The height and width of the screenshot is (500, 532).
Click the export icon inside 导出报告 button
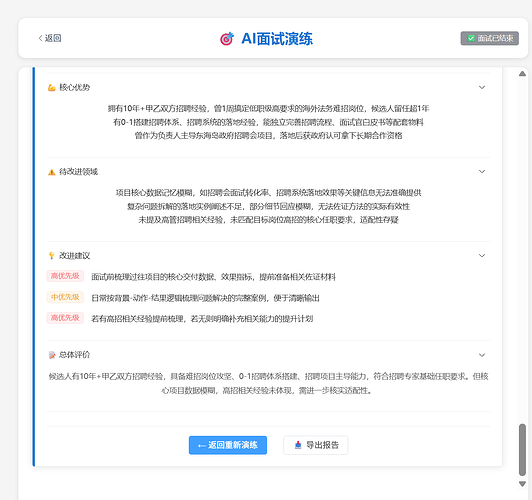[298, 445]
